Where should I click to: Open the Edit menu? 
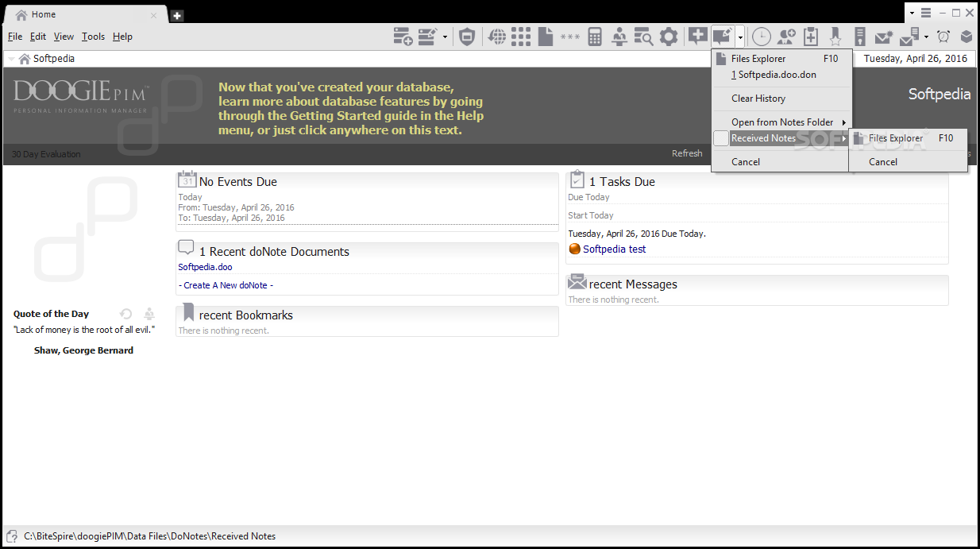click(x=38, y=37)
